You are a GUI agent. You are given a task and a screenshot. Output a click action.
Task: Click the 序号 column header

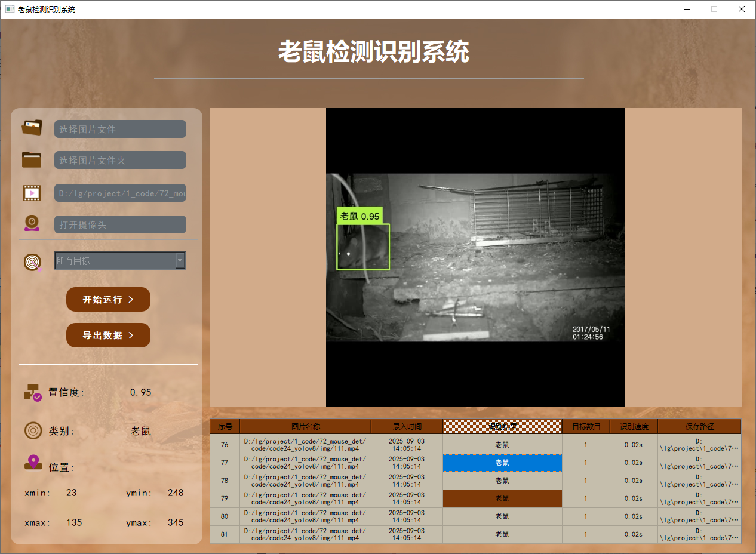click(x=225, y=426)
